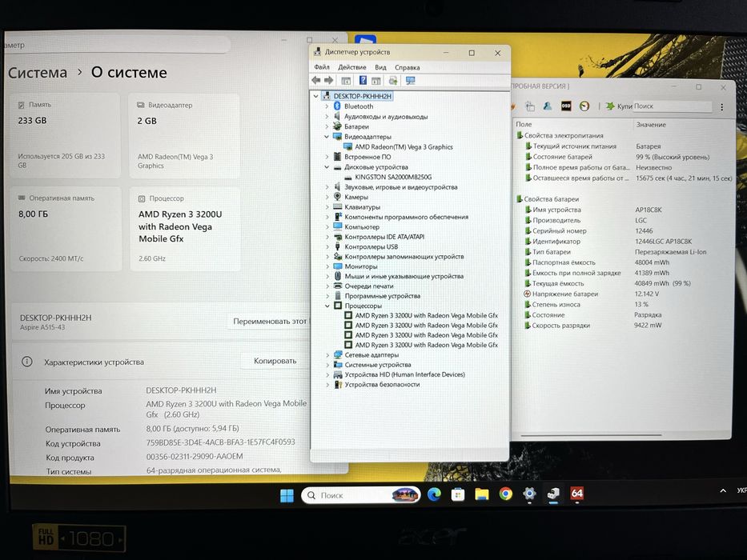Expand Аудиовходы и аудиовыходы node

coord(327,117)
